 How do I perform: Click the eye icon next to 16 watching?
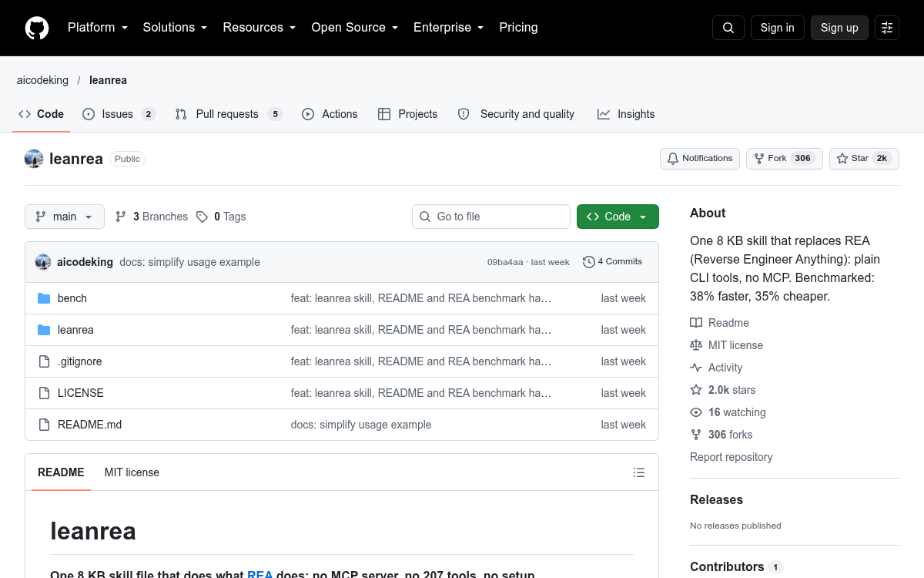tap(696, 412)
